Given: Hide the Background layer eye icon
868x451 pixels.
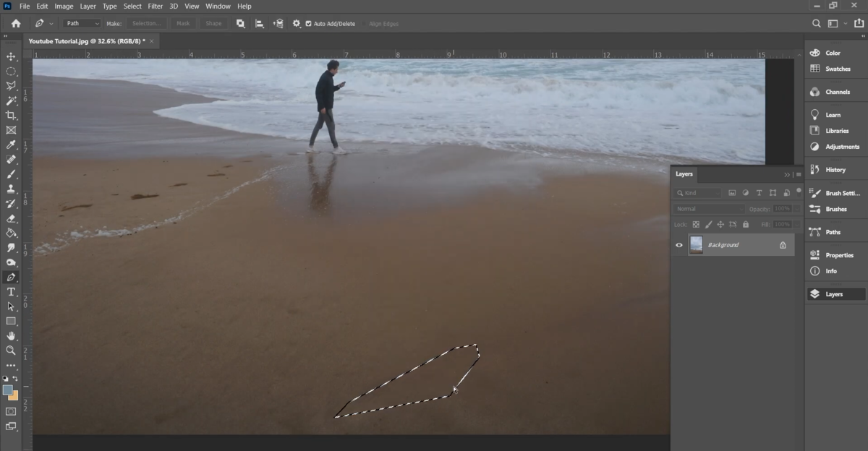Looking at the screenshot, I should pos(678,245).
